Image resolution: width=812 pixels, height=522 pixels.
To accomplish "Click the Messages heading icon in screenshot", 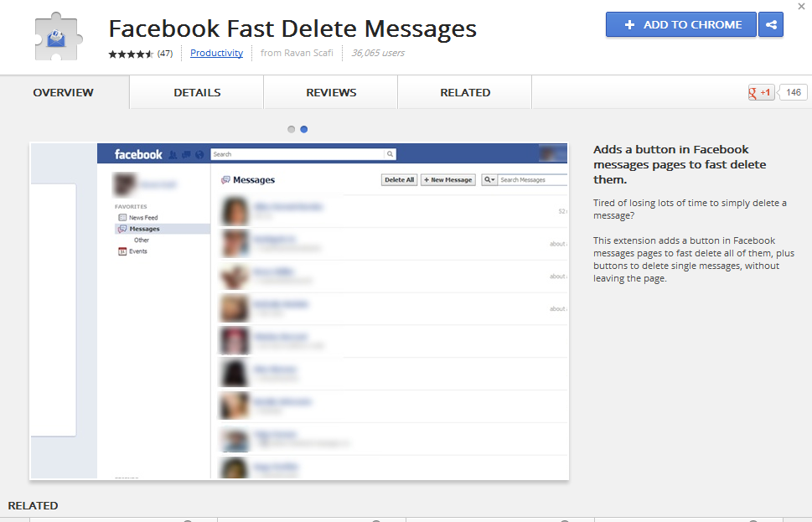I will [225, 179].
